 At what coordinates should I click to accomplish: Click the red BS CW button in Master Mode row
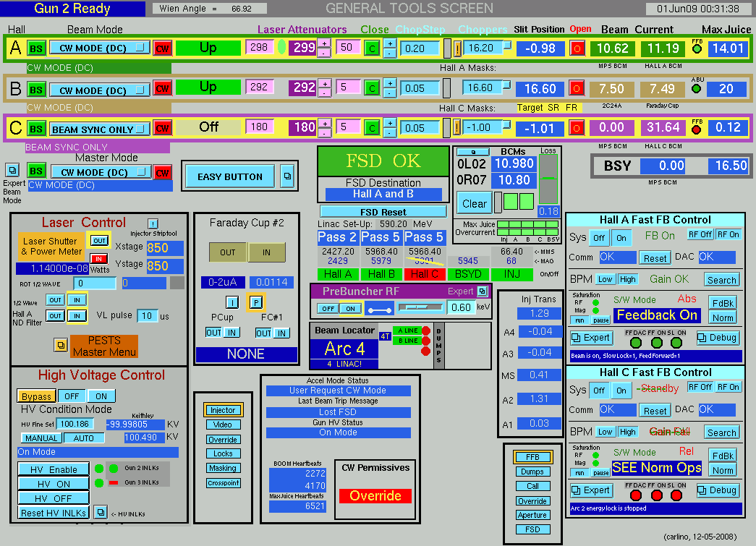pos(163,173)
